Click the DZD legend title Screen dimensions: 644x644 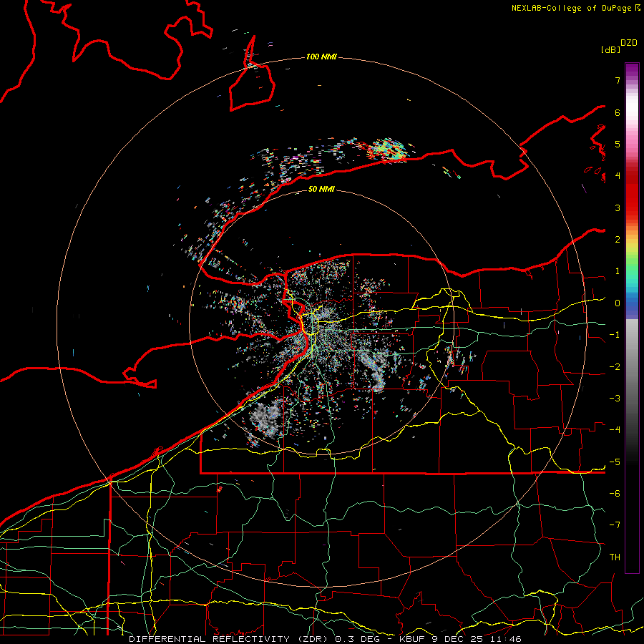(x=629, y=43)
